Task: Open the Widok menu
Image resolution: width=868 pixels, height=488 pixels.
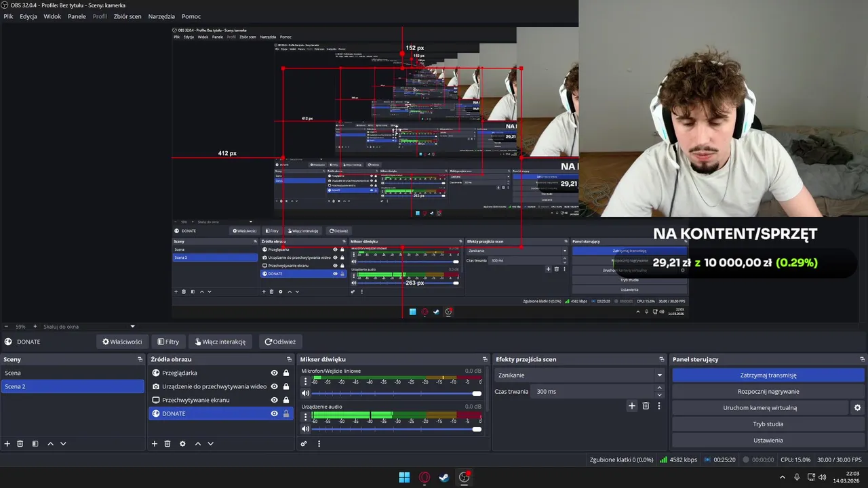Action: pyautogui.click(x=52, y=16)
